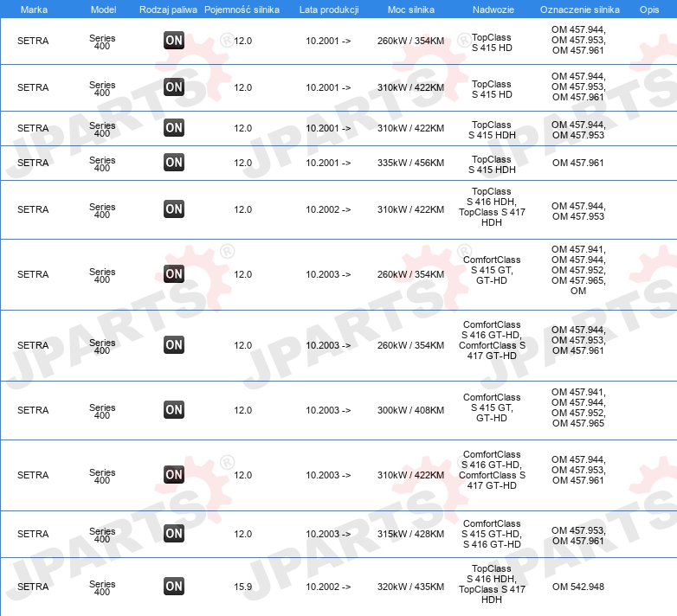Click the 12.0 capacity in the 335kW row
Image resolution: width=677 pixels, height=616 pixels.
pos(242,163)
